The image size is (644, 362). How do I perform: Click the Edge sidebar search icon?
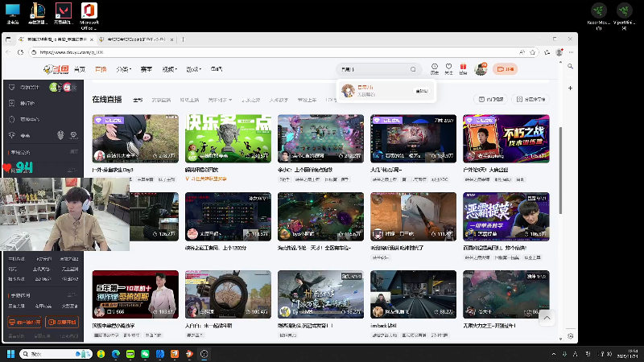click(x=570, y=66)
